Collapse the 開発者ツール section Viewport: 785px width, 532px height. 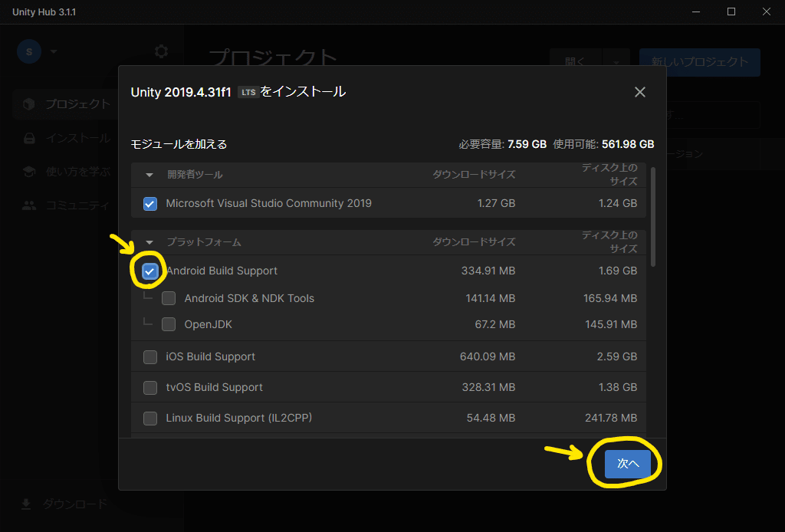149,175
